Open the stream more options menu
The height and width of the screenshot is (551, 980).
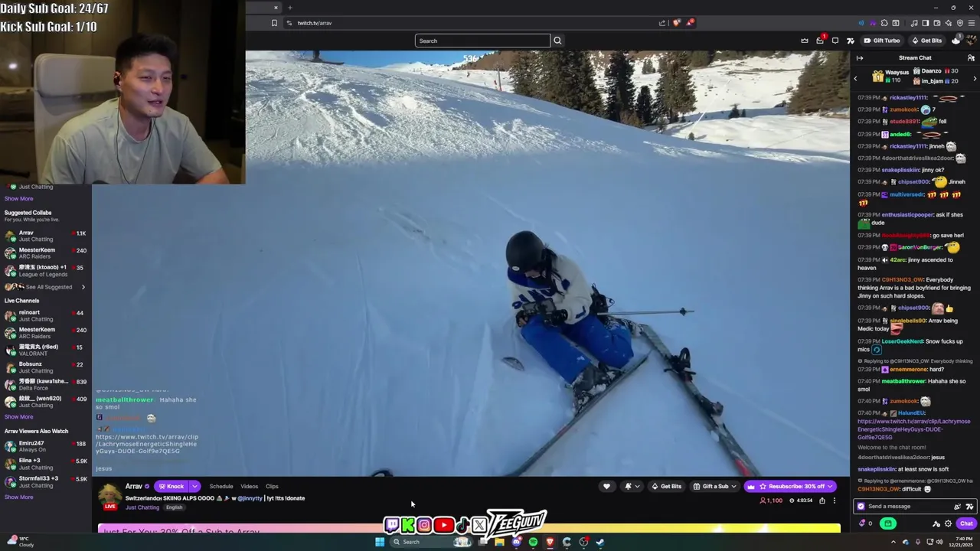pos(835,500)
